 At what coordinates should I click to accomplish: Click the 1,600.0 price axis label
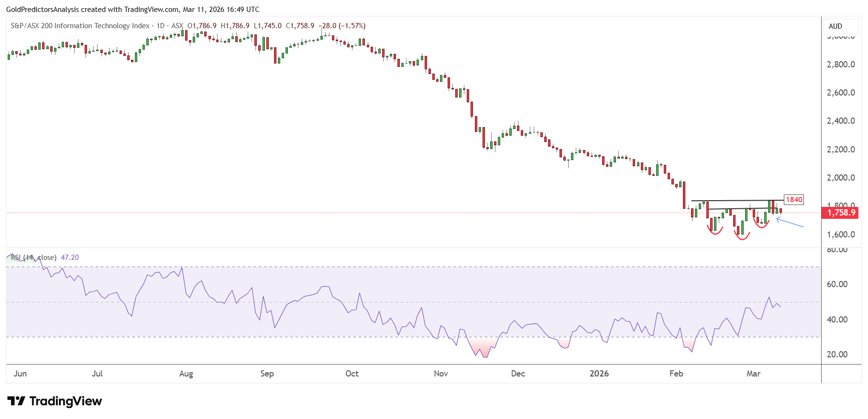pos(841,235)
